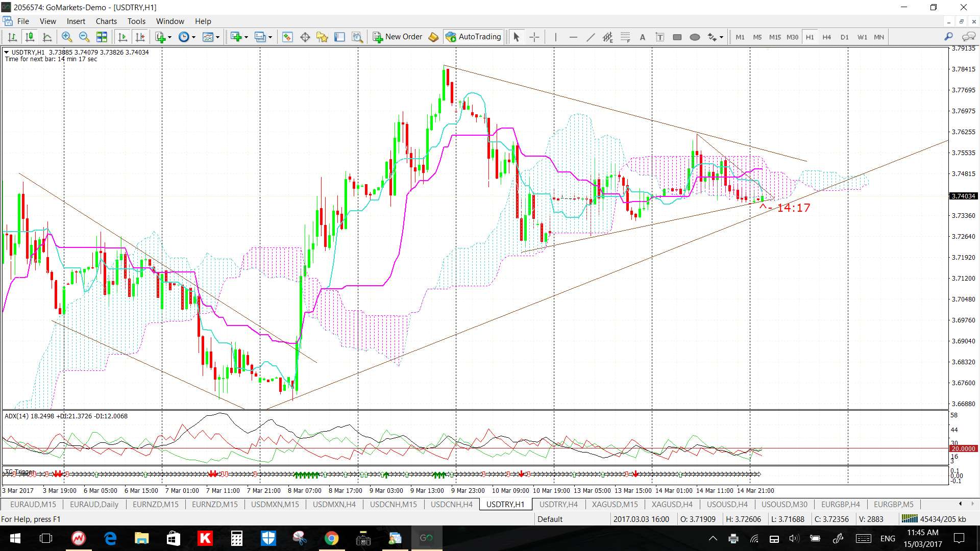Open Google Chrome from the taskbar
This screenshot has width=980, height=551.
[x=331, y=538]
